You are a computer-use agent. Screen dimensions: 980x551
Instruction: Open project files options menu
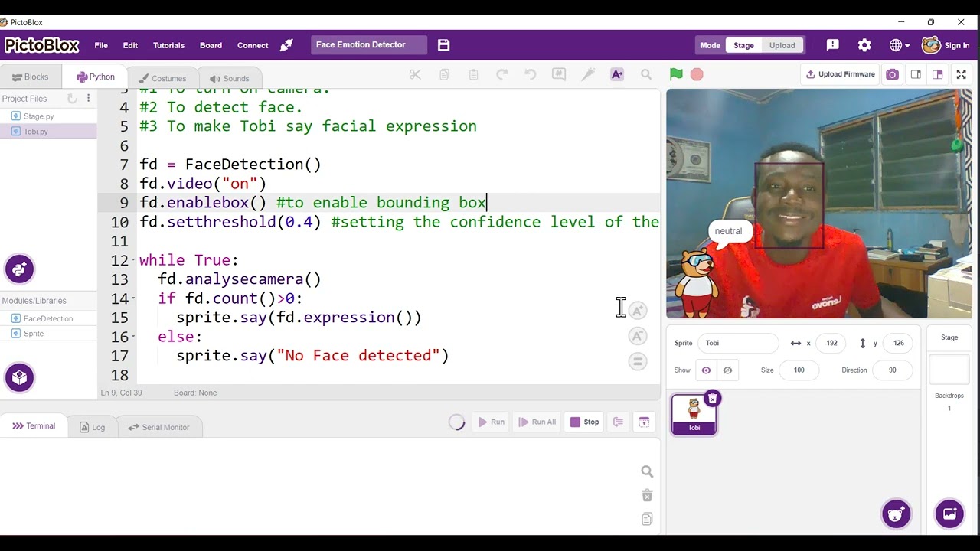(x=88, y=98)
